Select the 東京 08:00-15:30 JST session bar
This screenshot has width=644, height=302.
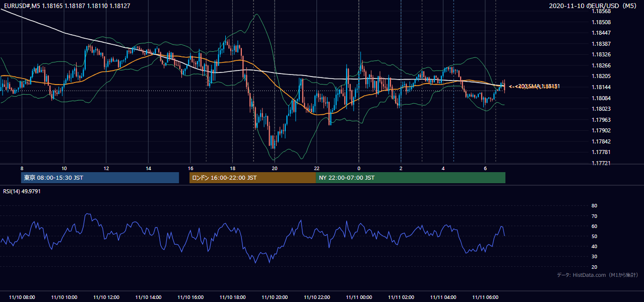click(100, 178)
